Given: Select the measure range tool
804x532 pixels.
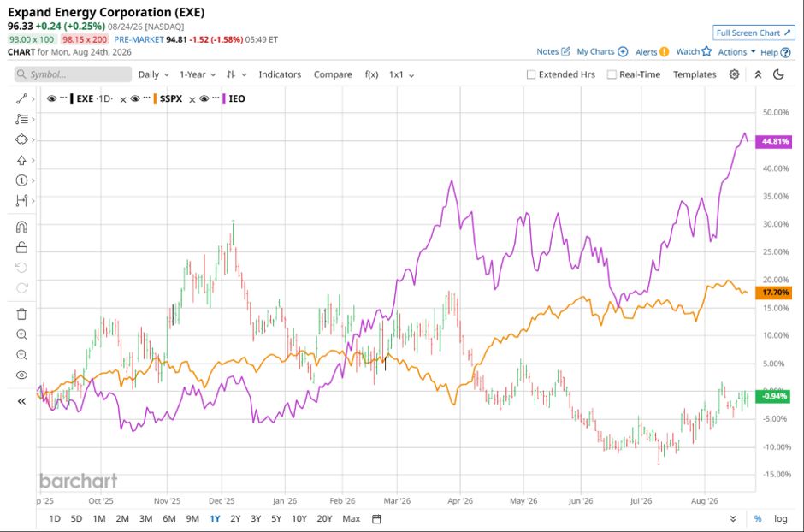Looking at the screenshot, I should coord(21,200).
